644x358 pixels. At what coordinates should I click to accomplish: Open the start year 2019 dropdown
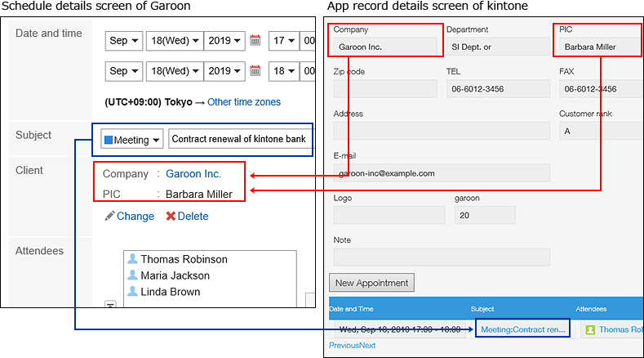224,41
